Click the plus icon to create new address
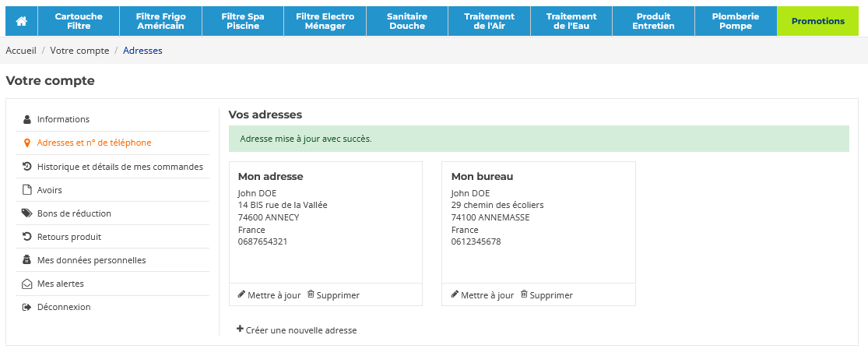Screen dimensions: 868x356 [240, 330]
